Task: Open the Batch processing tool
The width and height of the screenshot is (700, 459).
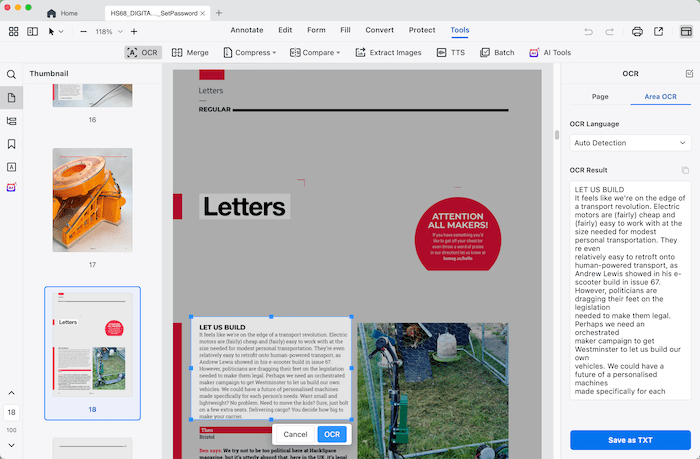Action: pos(496,52)
